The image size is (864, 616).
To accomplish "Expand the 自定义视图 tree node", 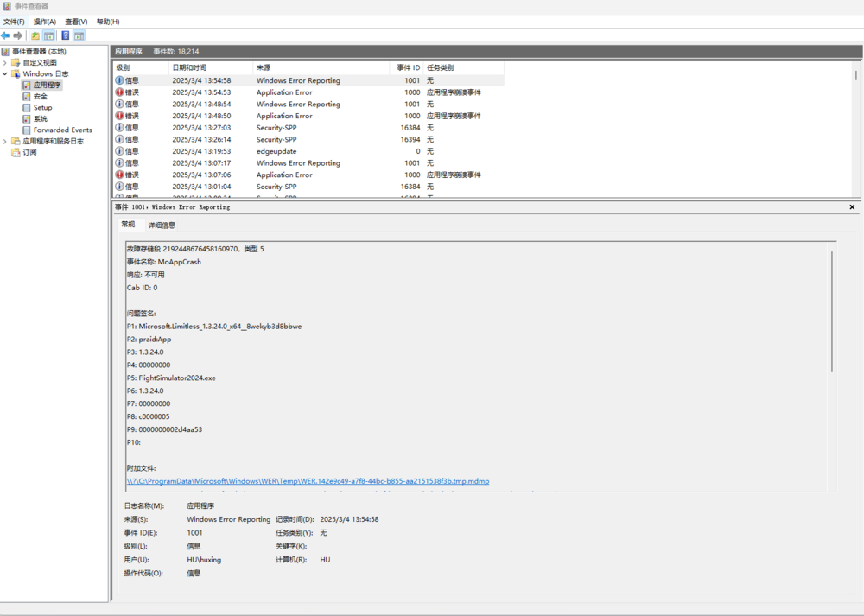I will (x=5, y=63).
